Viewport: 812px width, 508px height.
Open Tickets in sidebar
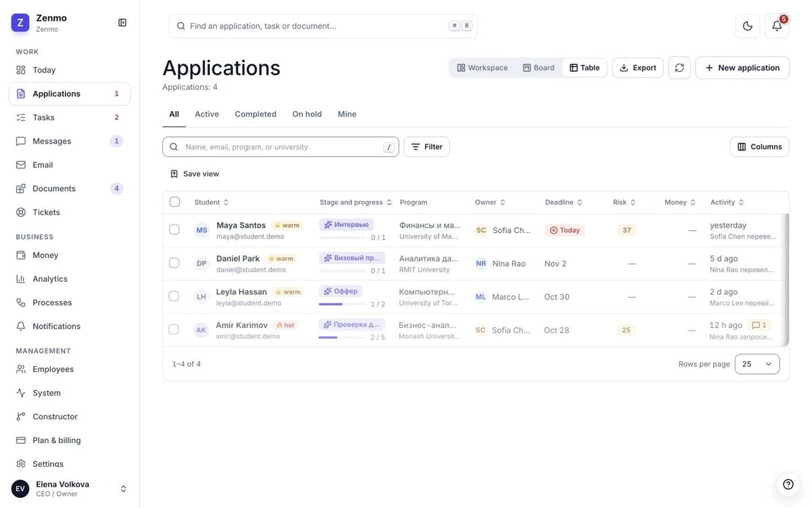tap(69, 212)
